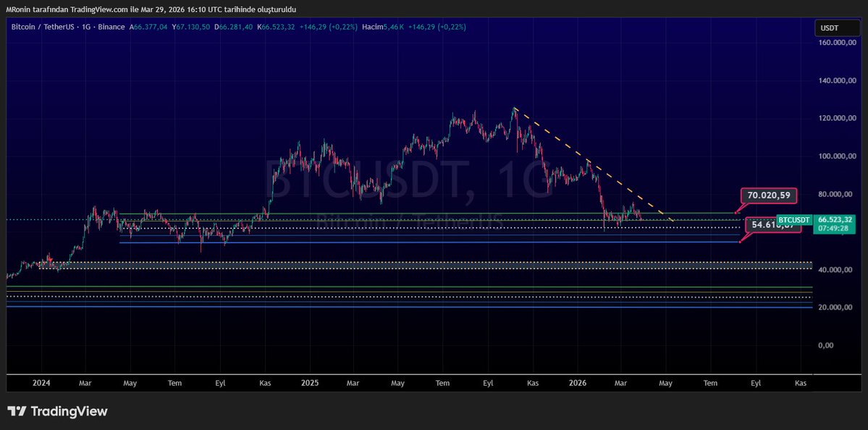Click the 70.020,59 price callout label

click(x=769, y=195)
